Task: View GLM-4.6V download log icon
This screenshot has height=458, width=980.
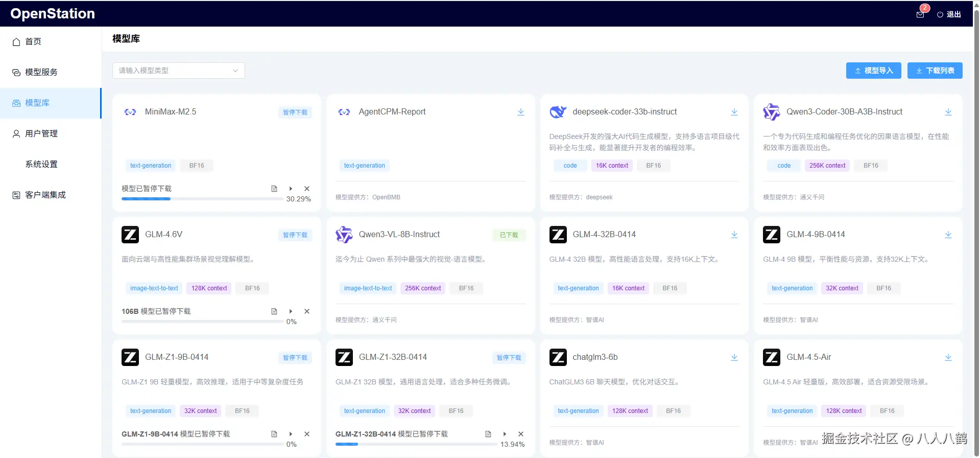Action: (x=274, y=311)
